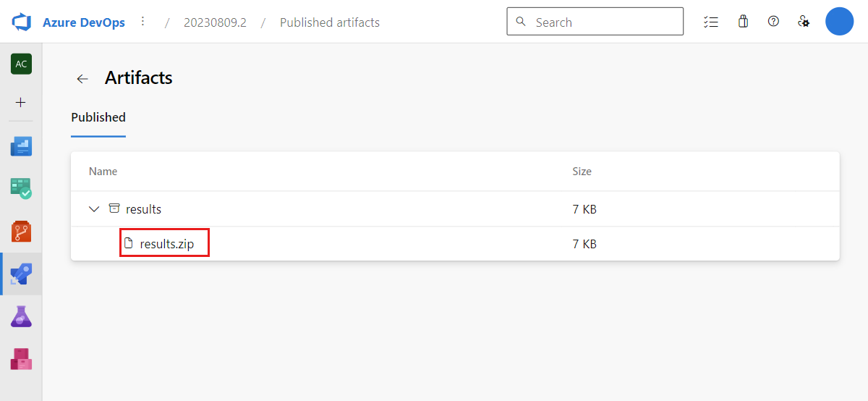
Task: Open the Marketplace shopping bag icon
Action: pyautogui.click(x=743, y=22)
